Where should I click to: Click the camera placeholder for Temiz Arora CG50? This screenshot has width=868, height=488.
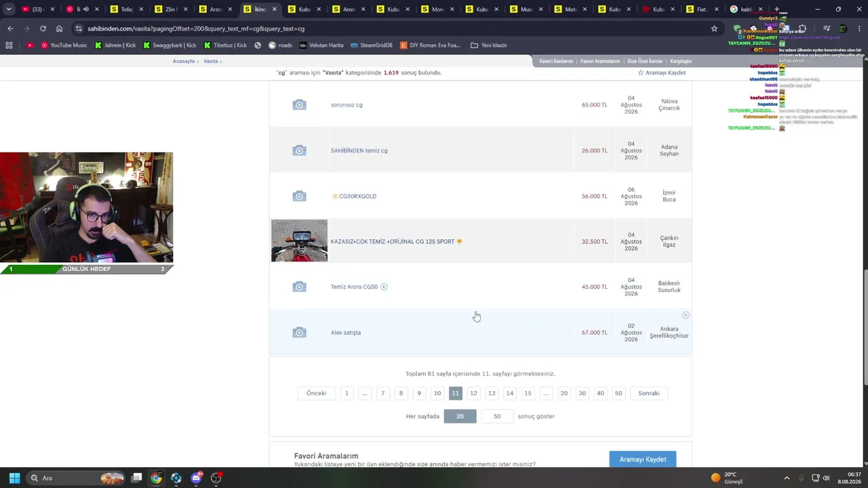pyautogui.click(x=299, y=287)
